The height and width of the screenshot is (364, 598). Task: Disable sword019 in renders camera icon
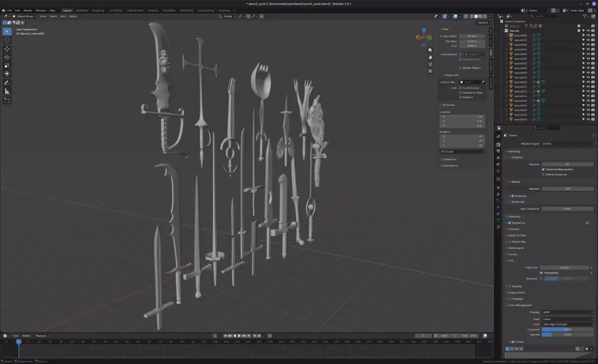[593, 120]
